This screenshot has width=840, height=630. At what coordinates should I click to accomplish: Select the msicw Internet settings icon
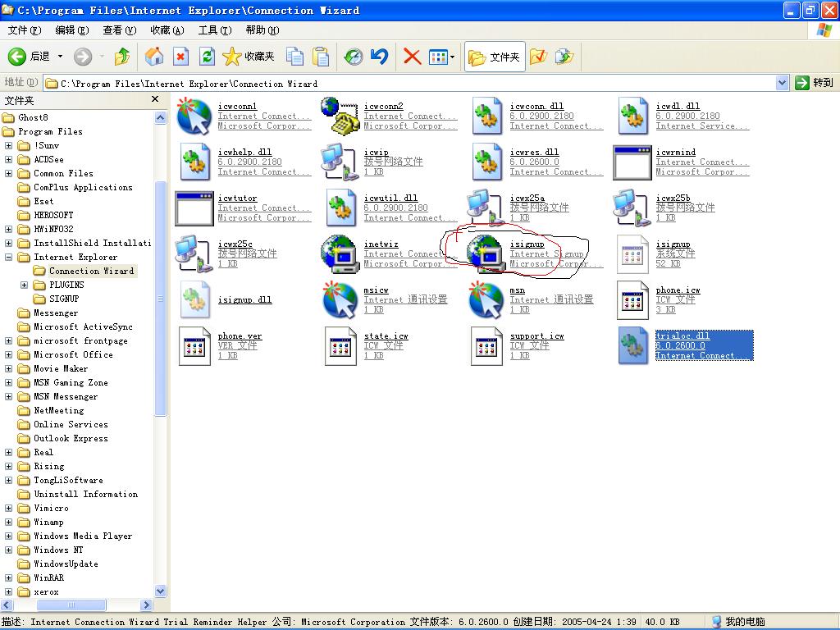[340, 300]
